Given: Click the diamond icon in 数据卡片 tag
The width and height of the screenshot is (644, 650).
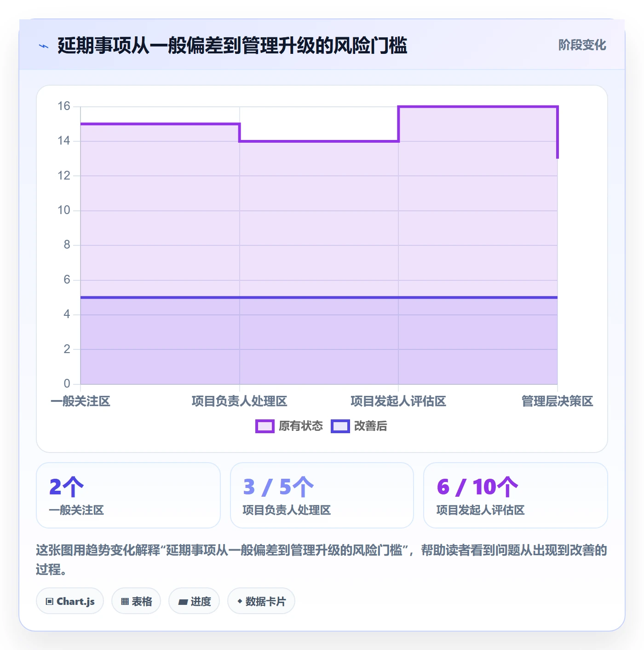Looking at the screenshot, I should pos(240,601).
